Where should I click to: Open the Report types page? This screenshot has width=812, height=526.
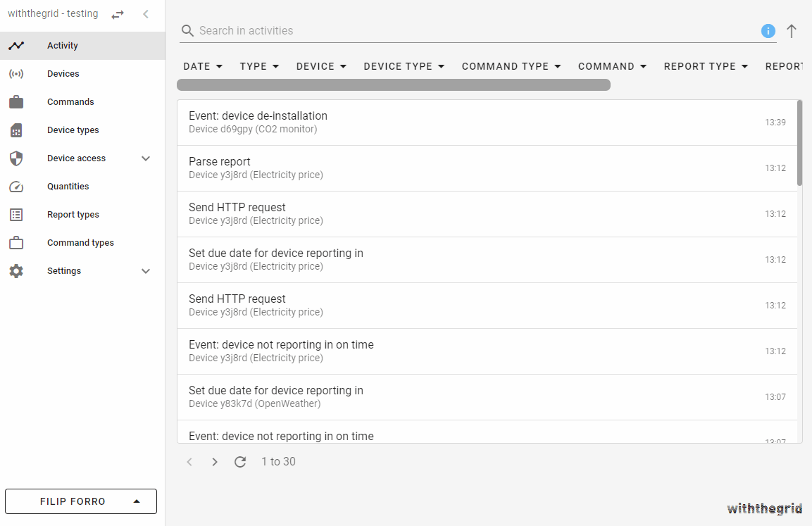coord(73,215)
